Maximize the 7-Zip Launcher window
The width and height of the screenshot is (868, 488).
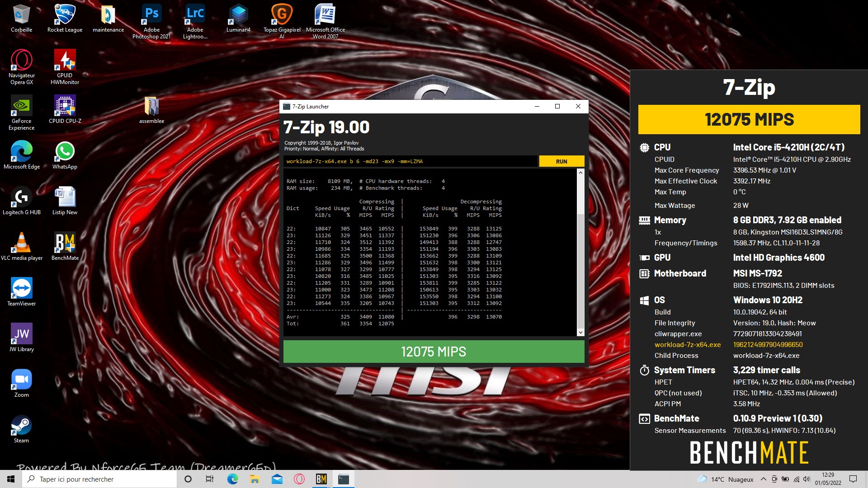[x=557, y=107]
